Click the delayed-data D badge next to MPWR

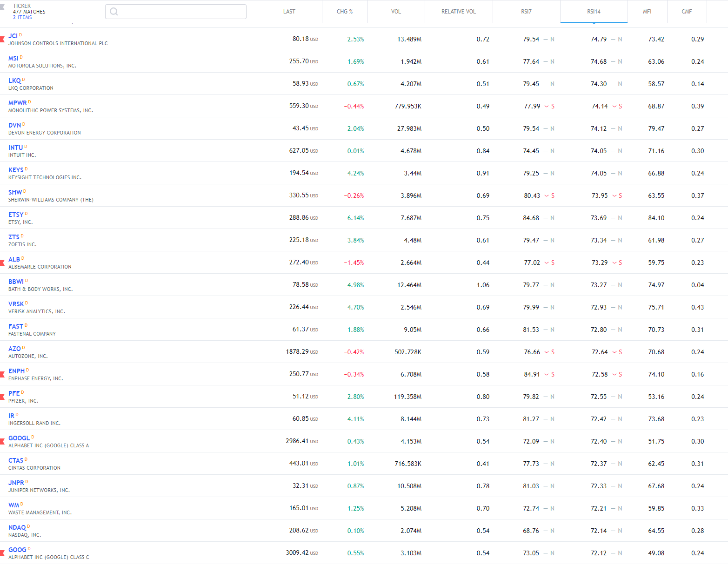click(29, 101)
